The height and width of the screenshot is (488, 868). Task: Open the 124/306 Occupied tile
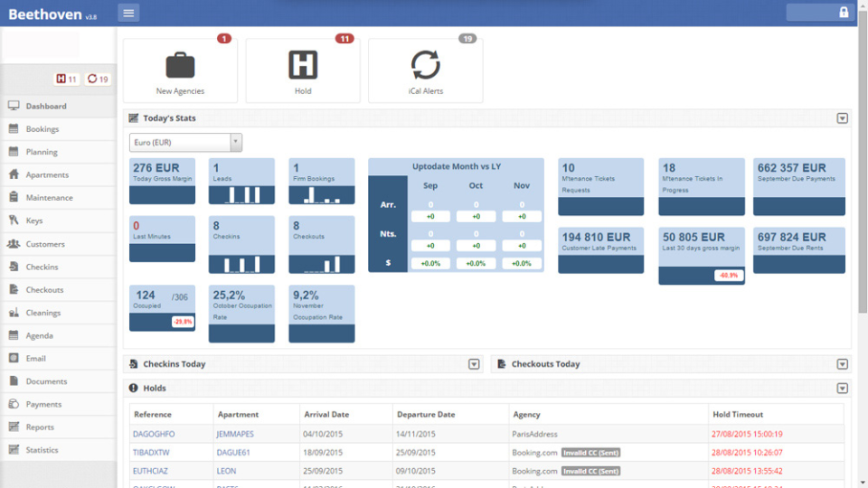tap(162, 308)
